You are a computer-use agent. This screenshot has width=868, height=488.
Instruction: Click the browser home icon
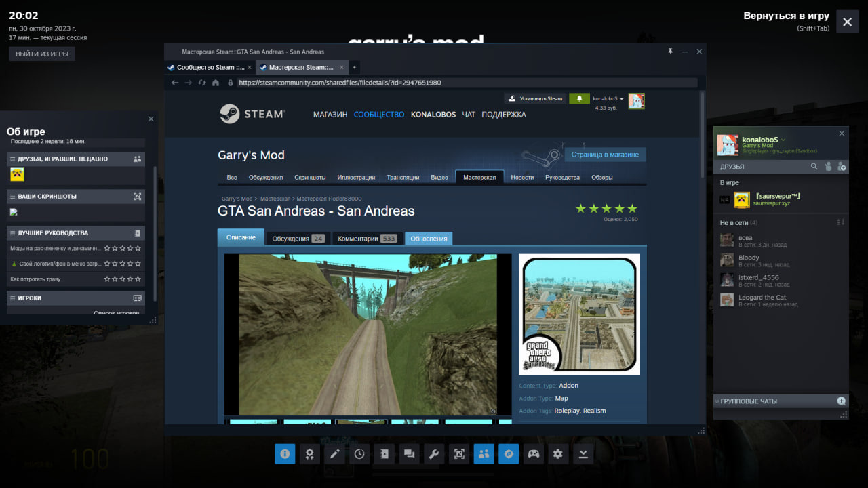pyautogui.click(x=216, y=83)
